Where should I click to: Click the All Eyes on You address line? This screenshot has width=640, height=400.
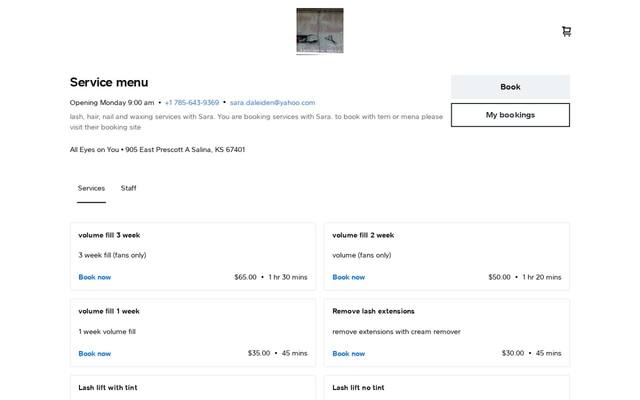click(158, 149)
